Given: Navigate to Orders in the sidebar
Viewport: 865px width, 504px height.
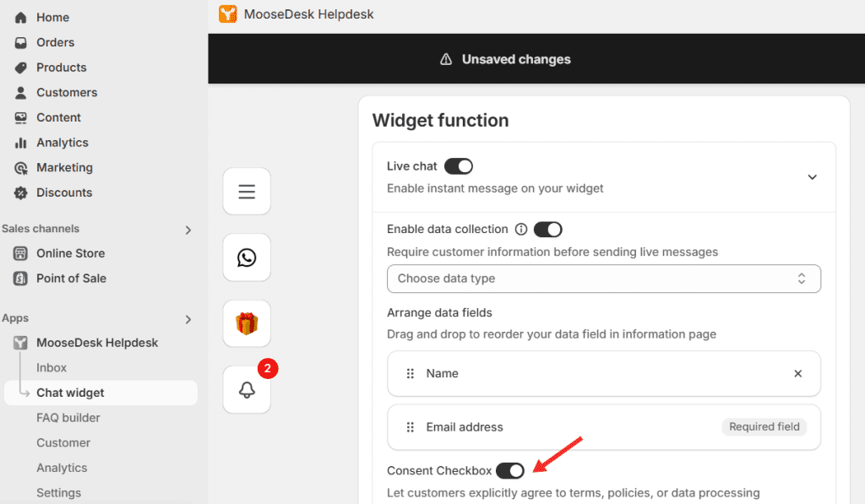Looking at the screenshot, I should pos(55,42).
